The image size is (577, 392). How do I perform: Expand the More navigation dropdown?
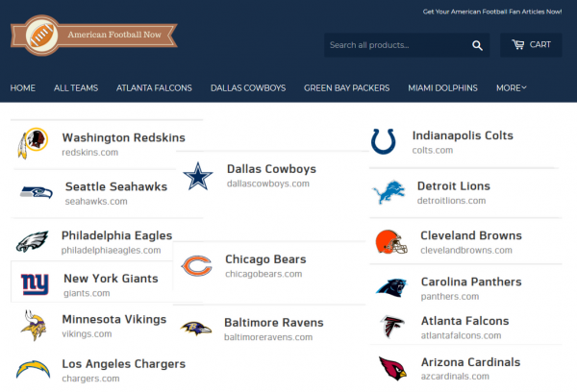point(511,88)
